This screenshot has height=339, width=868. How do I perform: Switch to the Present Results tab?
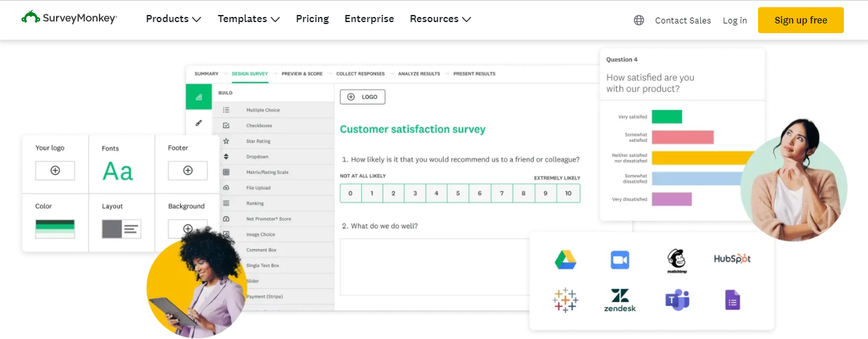click(474, 74)
